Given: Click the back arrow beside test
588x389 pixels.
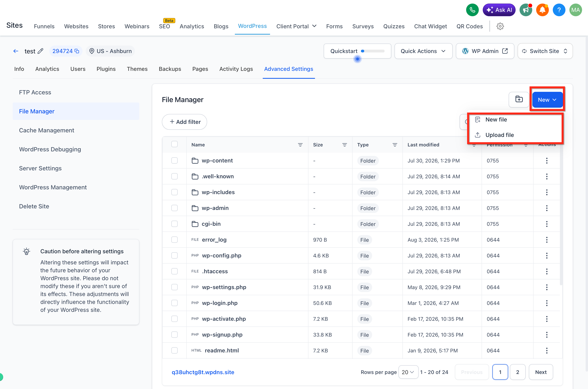Looking at the screenshot, I should pos(16,51).
